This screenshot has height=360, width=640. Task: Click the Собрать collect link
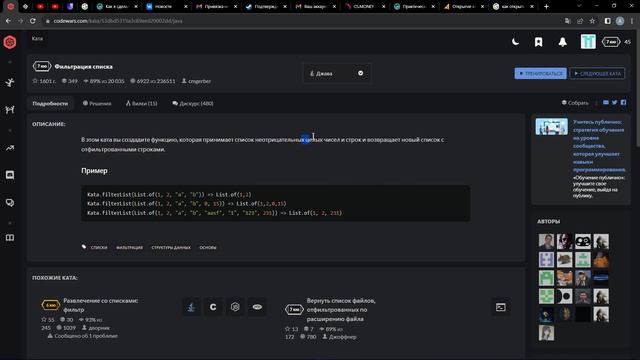pyautogui.click(x=575, y=103)
